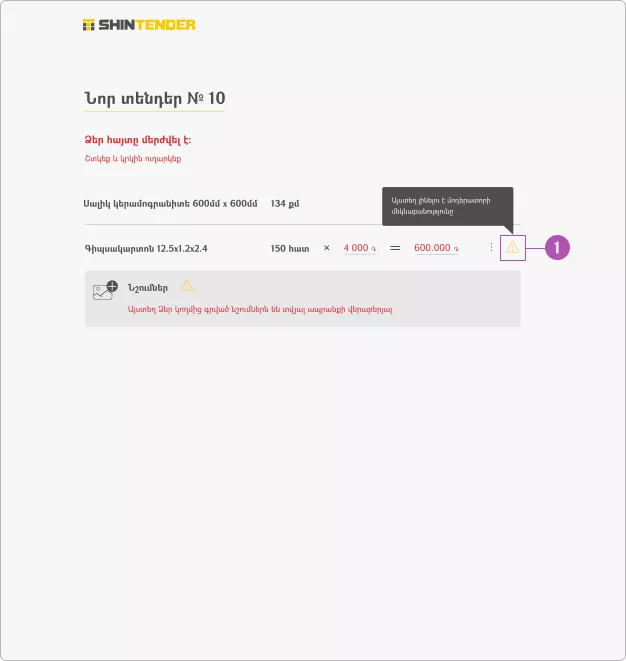The image size is (626, 661).
Task: Click the warning triangle beside Նշումներ
Action: coord(187,287)
